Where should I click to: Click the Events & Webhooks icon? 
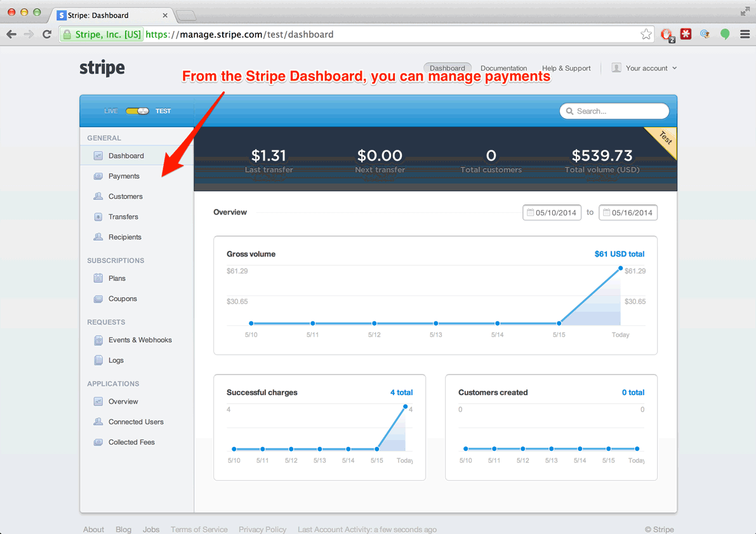coord(98,340)
